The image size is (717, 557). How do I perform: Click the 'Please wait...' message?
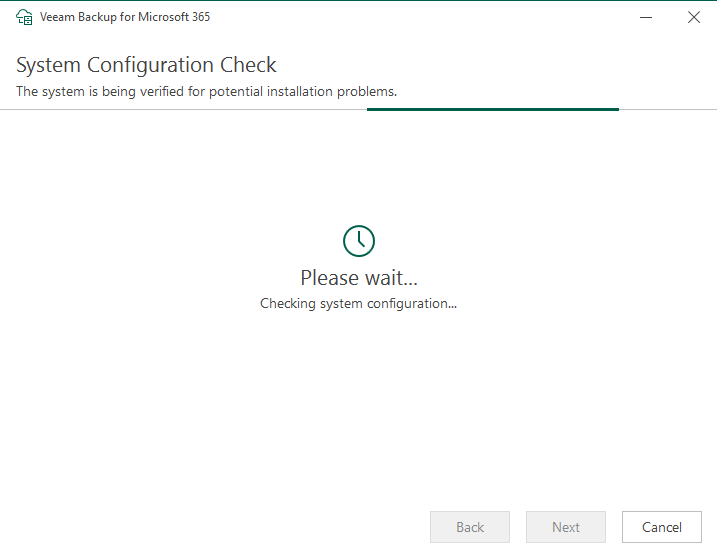pyautogui.click(x=359, y=278)
